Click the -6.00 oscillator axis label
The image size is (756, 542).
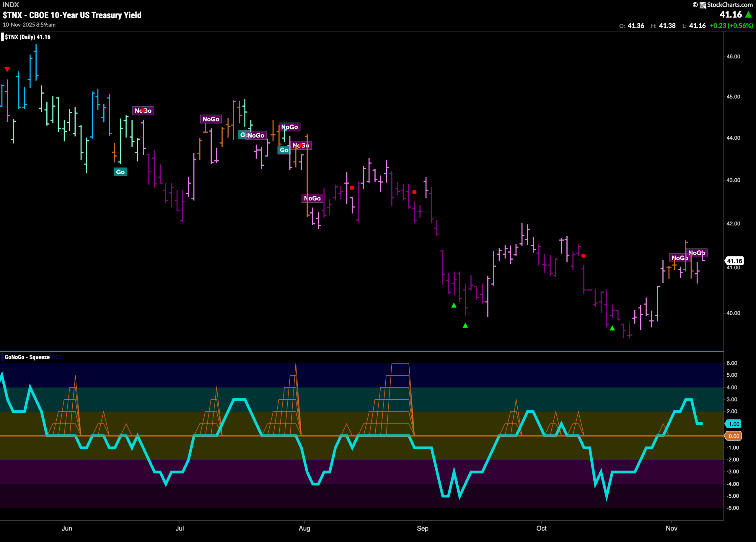point(733,508)
